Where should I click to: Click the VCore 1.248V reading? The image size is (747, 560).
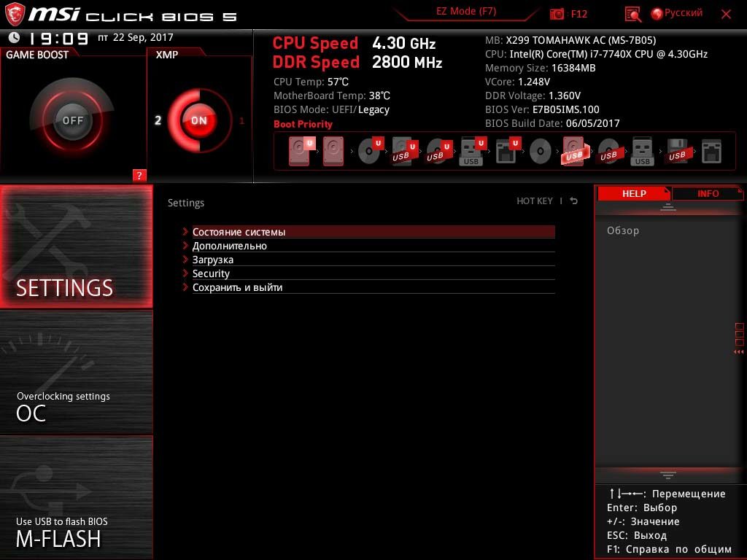pyautogui.click(x=517, y=82)
